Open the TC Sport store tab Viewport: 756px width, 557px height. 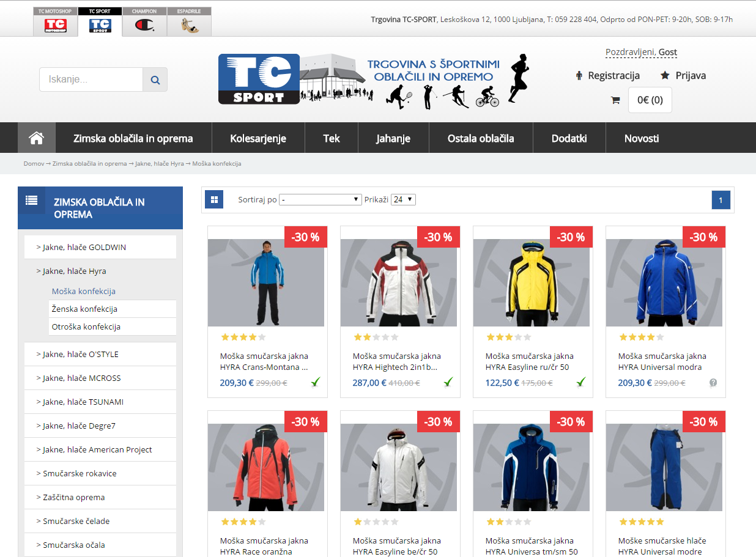(100, 21)
